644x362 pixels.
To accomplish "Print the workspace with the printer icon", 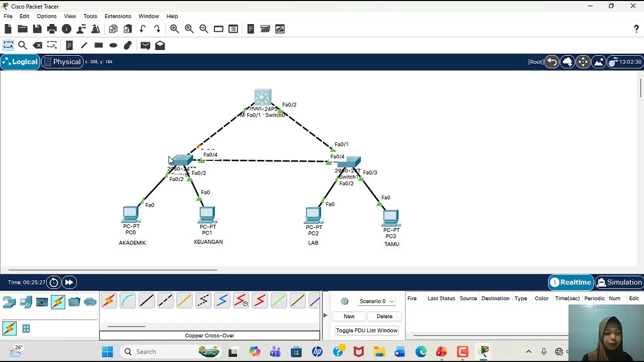I will point(52,29).
